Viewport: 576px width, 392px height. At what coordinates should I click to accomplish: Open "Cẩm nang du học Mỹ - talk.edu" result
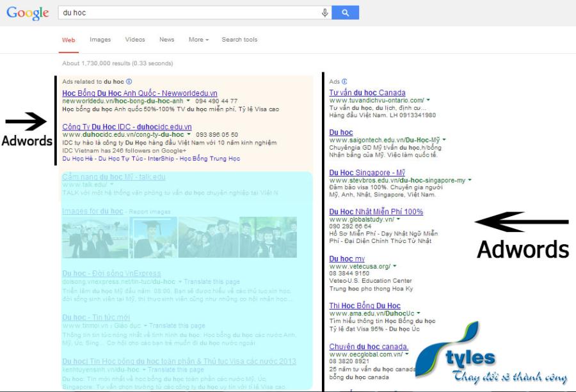tap(114, 177)
